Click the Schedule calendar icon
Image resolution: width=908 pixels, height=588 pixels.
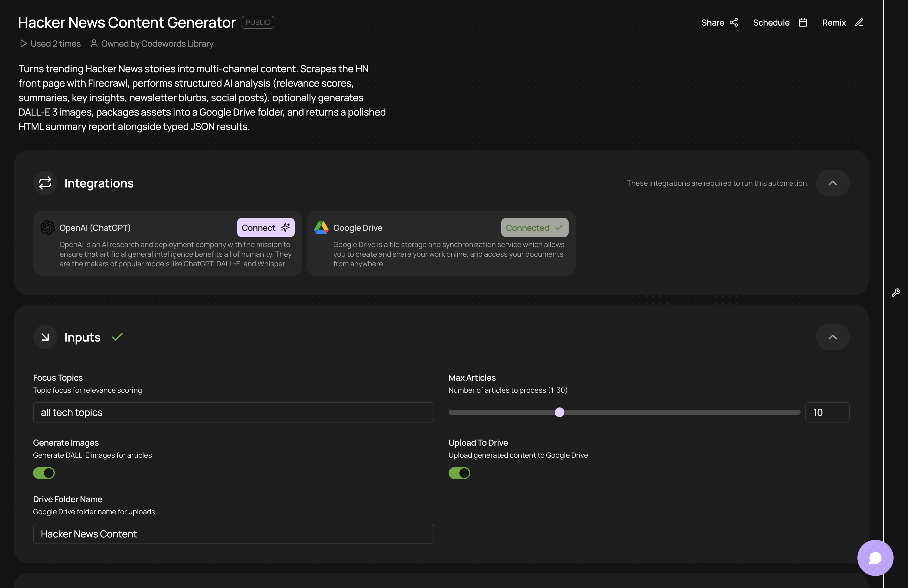pyautogui.click(x=803, y=23)
